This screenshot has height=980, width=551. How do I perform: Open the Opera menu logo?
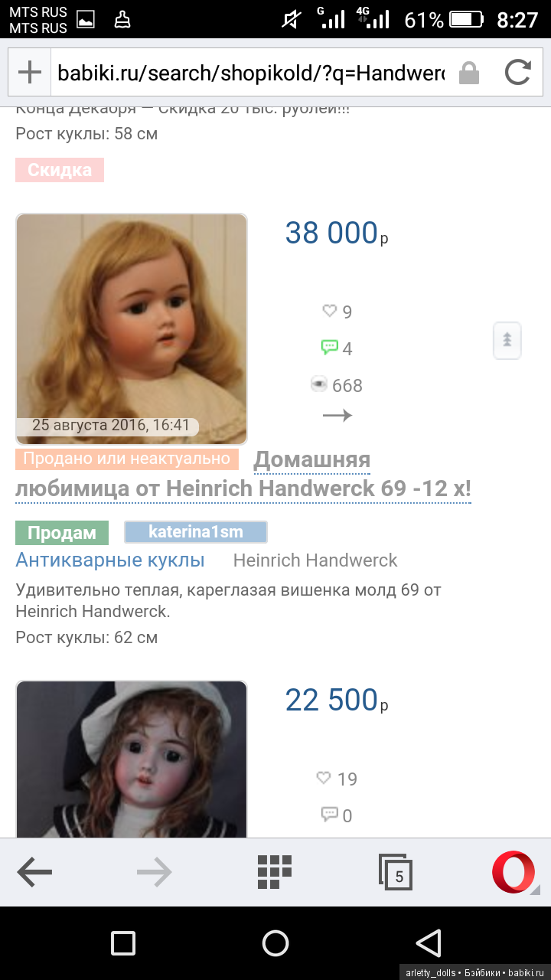(x=514, y=872)
